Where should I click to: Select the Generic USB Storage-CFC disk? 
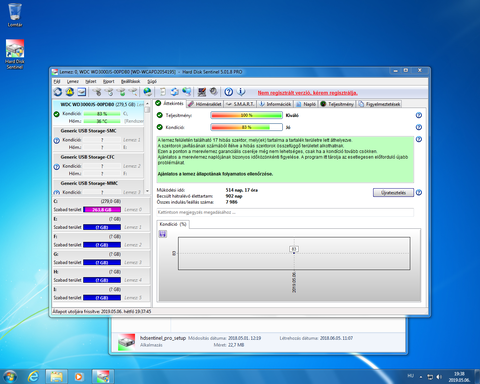point(98,165)
